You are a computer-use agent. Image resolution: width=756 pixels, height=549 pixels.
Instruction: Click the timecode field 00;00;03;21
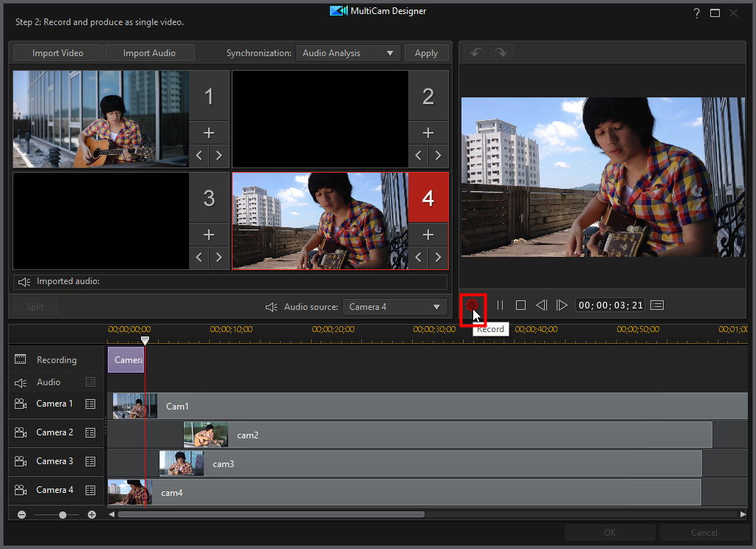point(611,305)
